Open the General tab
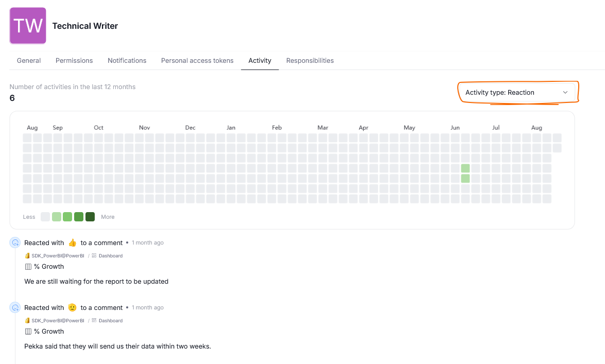605x364 pixels. tap(29, 61)
